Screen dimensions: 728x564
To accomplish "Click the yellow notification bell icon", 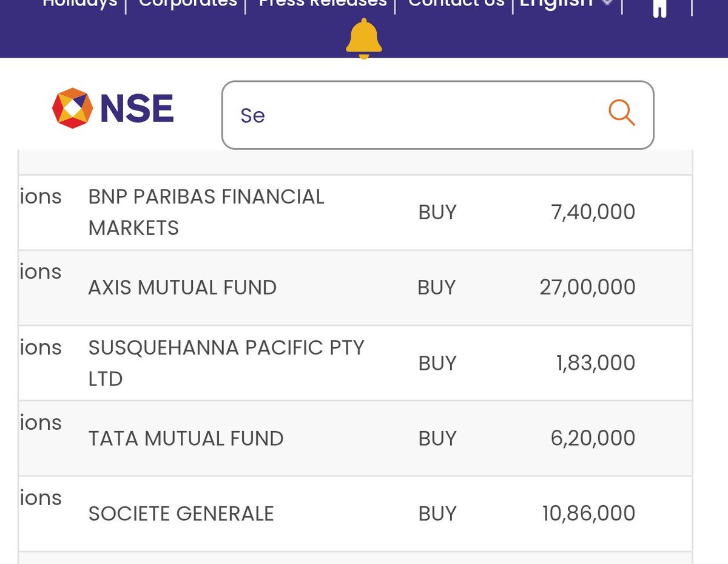I will (x=364, y=38).
